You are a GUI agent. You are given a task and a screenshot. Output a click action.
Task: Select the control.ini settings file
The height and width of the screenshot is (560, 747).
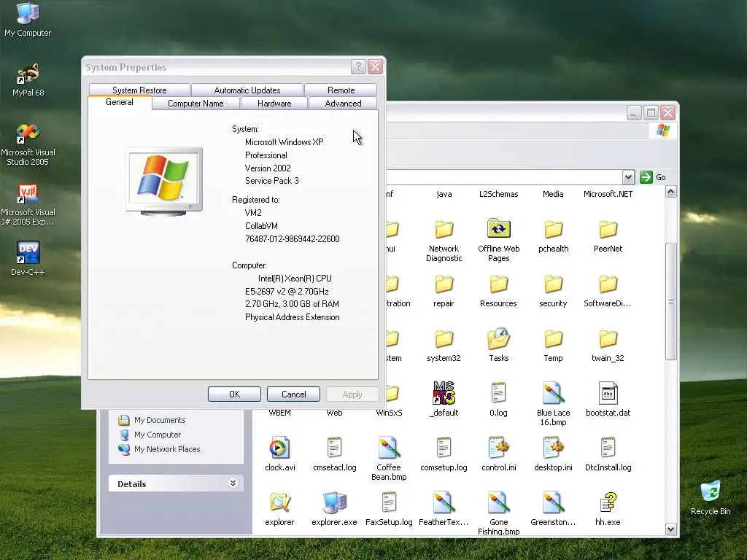coord(498,454)
